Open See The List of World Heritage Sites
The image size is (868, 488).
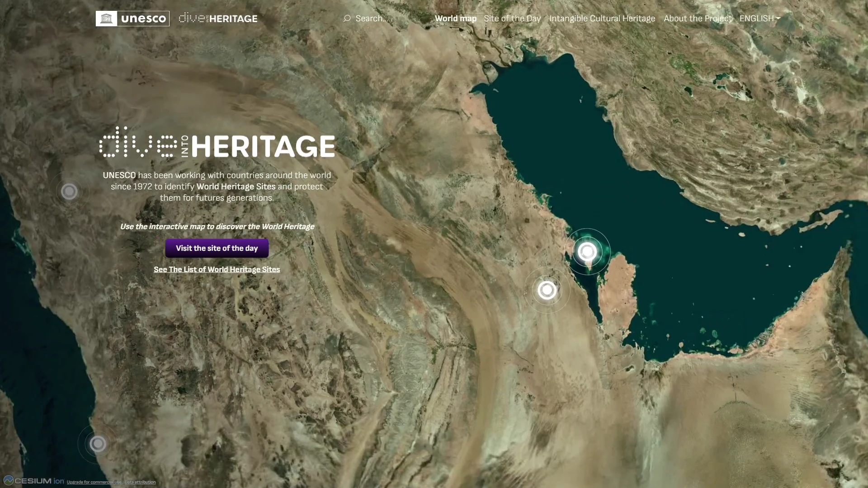pyautogui.click(x=217, y=269)
